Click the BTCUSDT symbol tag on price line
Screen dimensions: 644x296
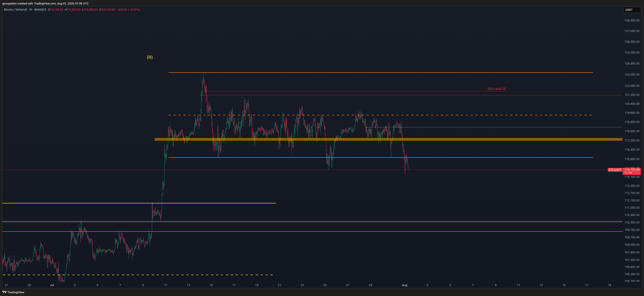(x=615, y=170)
